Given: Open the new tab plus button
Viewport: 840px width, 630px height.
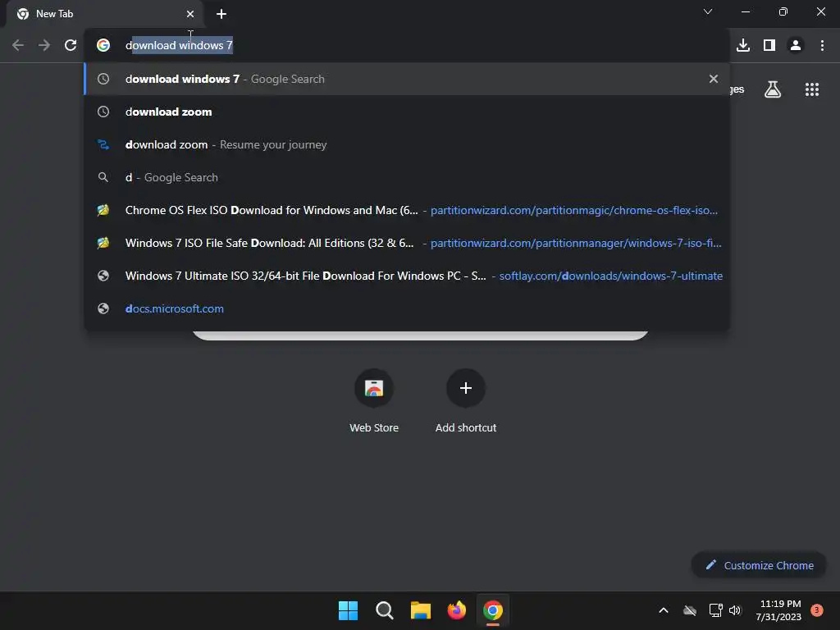Looking at the screenshot, I should click(x=221, y=14).
